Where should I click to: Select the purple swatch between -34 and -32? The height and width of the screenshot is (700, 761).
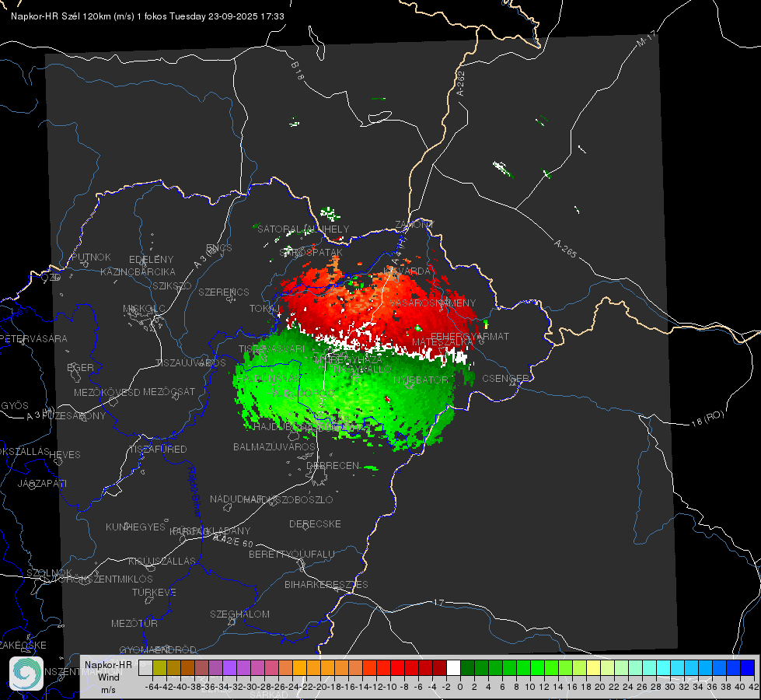229,667
